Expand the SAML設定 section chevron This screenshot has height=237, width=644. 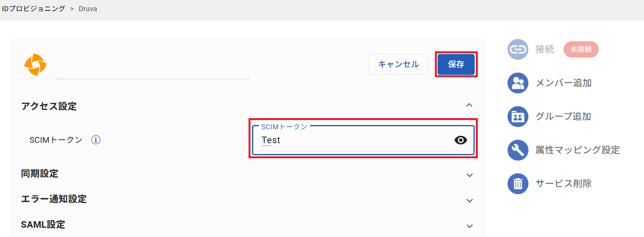point(470,226)
